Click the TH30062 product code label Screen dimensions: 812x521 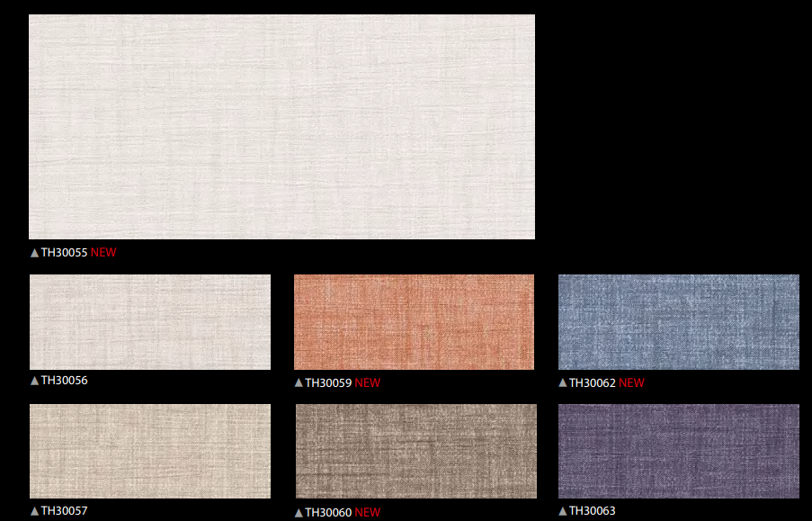point(593,382)
